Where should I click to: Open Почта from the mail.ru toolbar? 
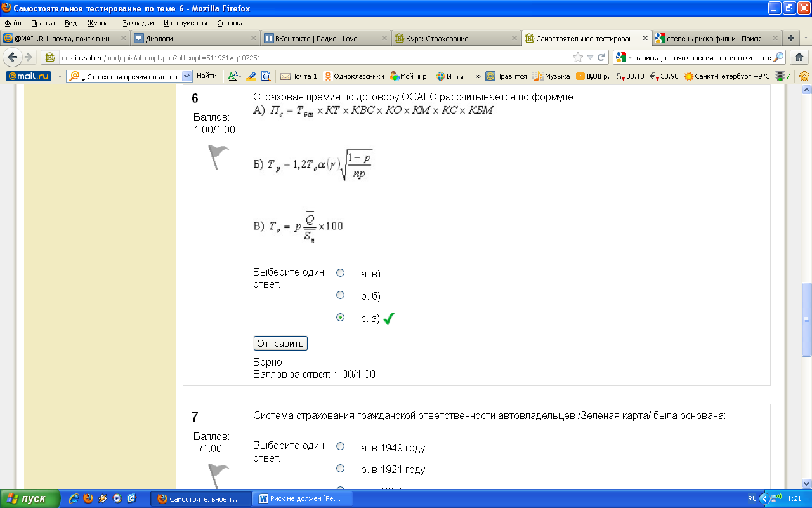[x=299, y=76]
